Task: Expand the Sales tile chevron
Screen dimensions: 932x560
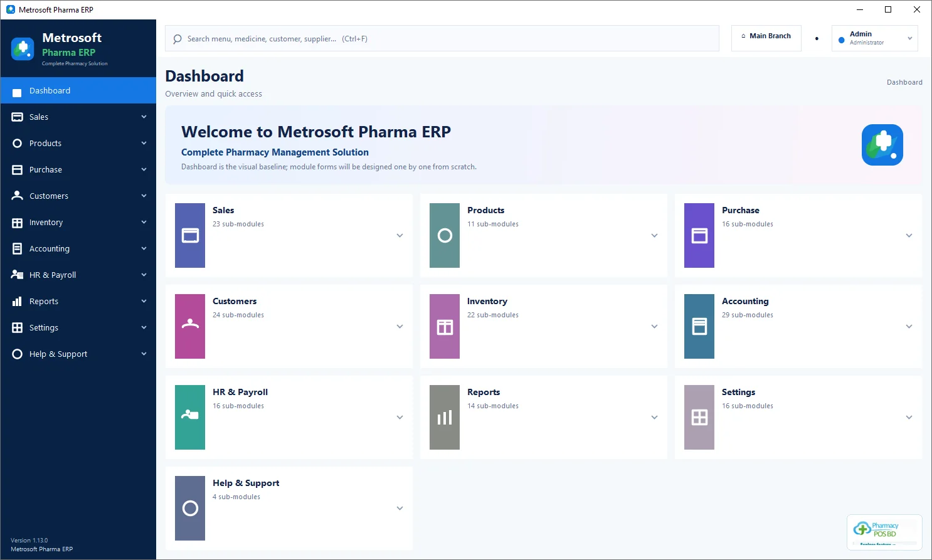Action: point(400,236)
